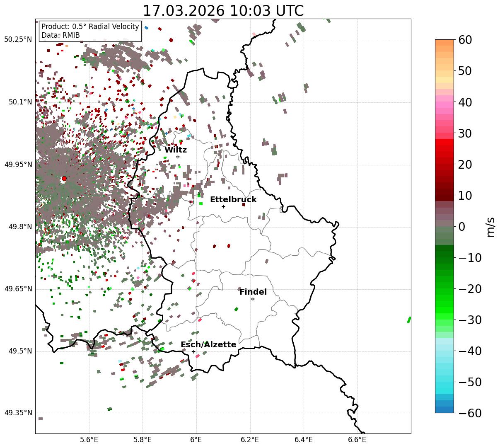500x448 pixels.
Task: Click the map title with date and time
Action: pyautogui.click(x=223, y=11)
